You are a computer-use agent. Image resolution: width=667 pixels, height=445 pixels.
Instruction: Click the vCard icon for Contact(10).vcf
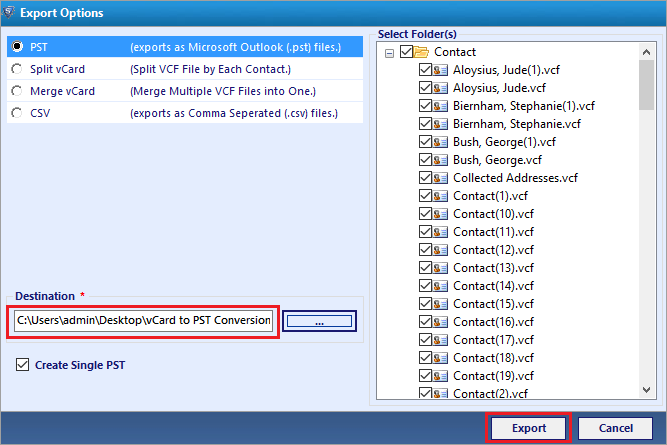click(440, 214)
